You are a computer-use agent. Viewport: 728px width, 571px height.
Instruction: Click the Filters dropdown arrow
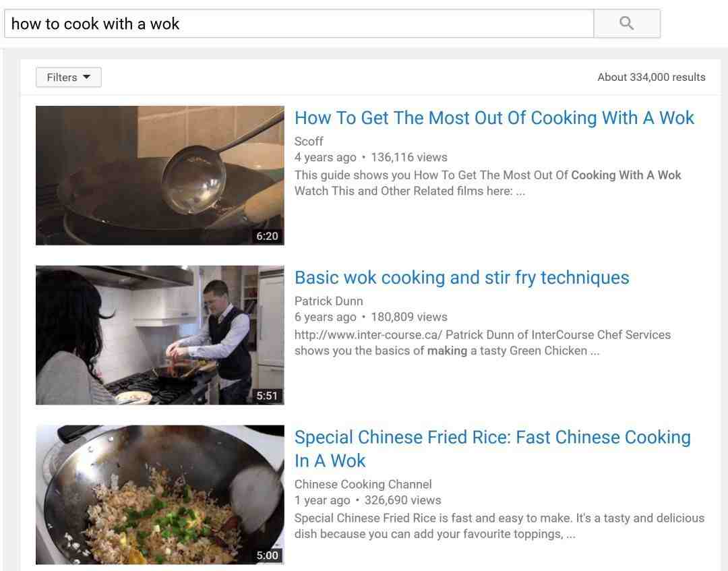pyautogui.click(x=86, y=77)
